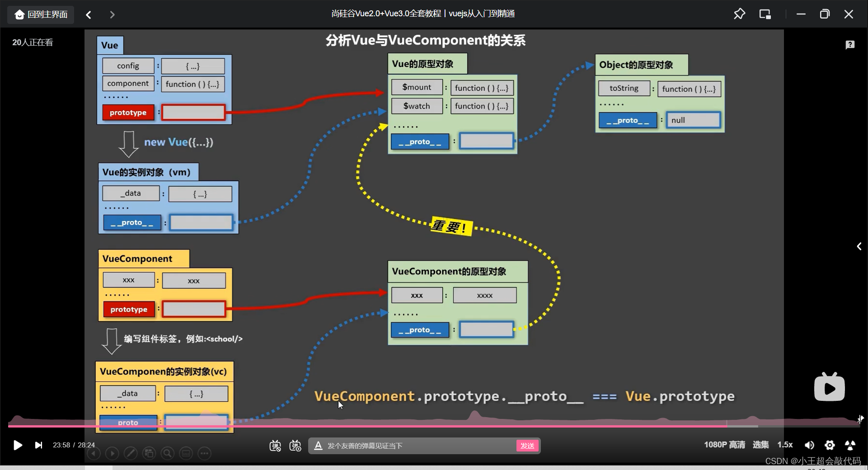868x470 pixels.
Task: Expand the right side panel chevron
Action: (859, 246)
